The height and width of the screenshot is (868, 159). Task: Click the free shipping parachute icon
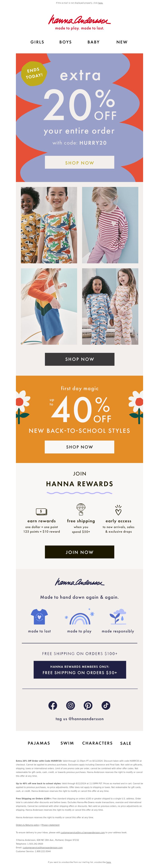[81, 509]
